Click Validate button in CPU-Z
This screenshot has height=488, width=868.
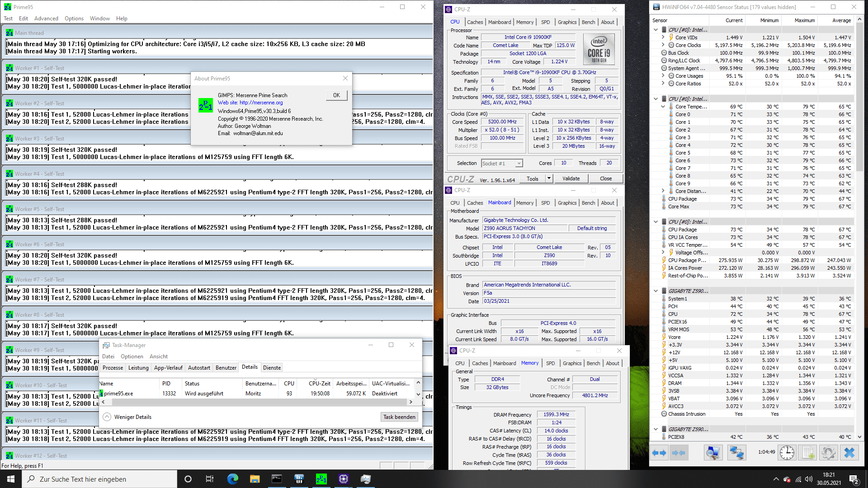(x=571, y=178)
